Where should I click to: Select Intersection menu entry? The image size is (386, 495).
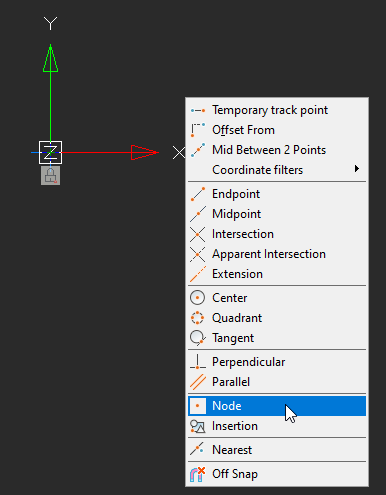[277, 234]
